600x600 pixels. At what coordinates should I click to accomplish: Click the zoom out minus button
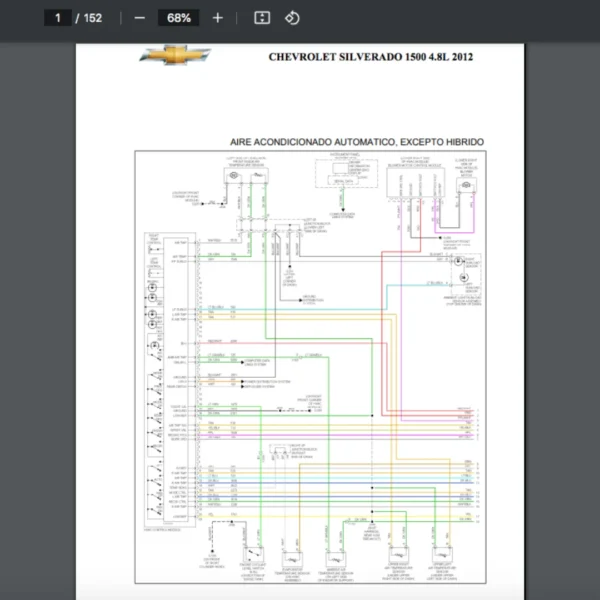click(139, 18)
